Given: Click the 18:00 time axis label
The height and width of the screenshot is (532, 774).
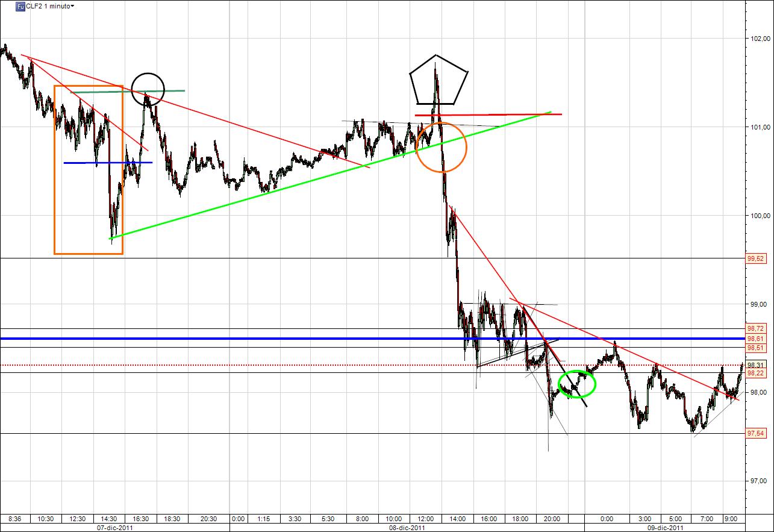Looking at the screenshot, I should click(x=520, y=518).
